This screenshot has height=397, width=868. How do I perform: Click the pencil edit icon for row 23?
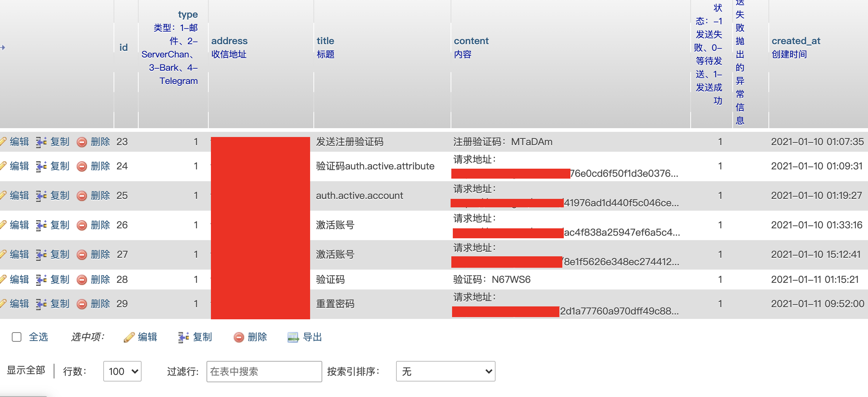click(3, 142)
